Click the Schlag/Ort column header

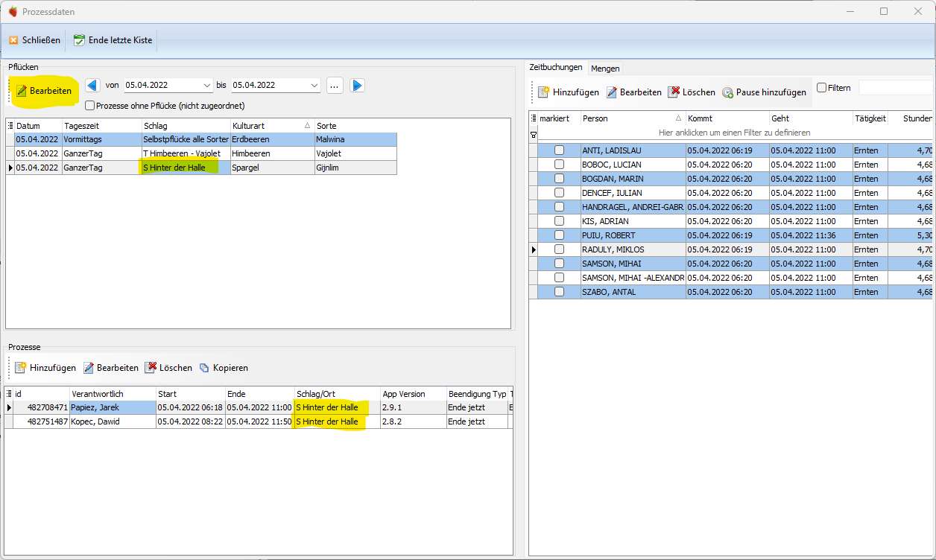[337, 394]
